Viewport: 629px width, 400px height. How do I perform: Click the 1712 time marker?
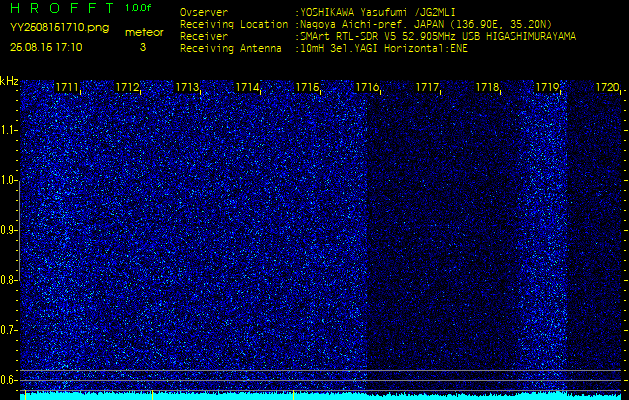127,87
